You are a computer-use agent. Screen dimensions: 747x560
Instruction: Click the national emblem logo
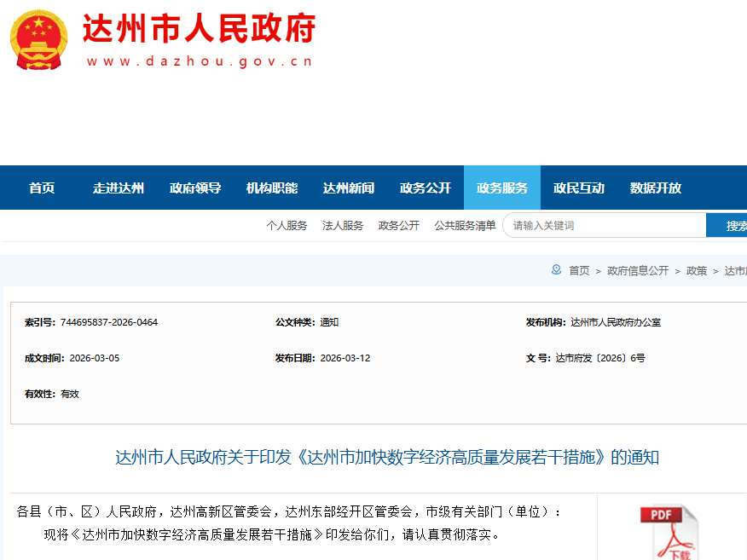(40, 40)
